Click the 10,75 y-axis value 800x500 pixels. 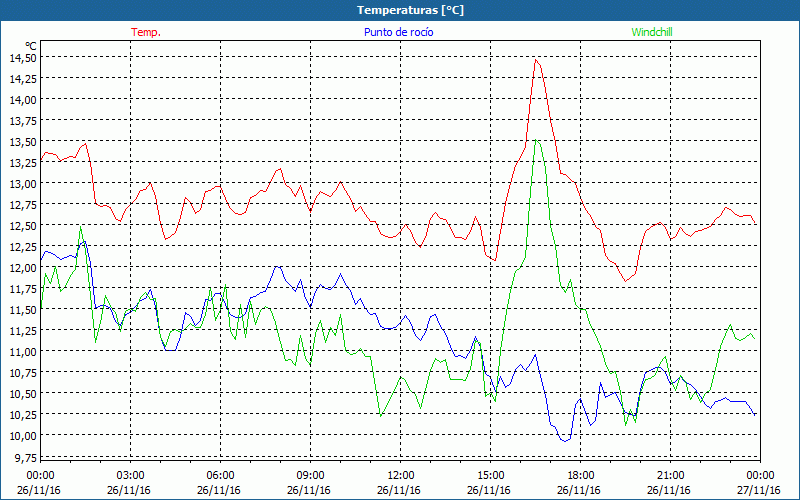pyautogui.click(x=23, y=372)
